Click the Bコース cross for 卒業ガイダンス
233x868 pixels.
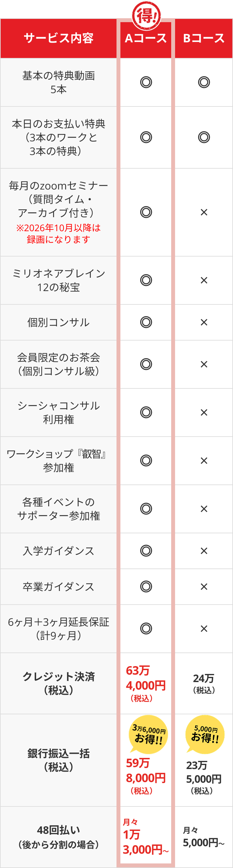click(x=204, y=587)
